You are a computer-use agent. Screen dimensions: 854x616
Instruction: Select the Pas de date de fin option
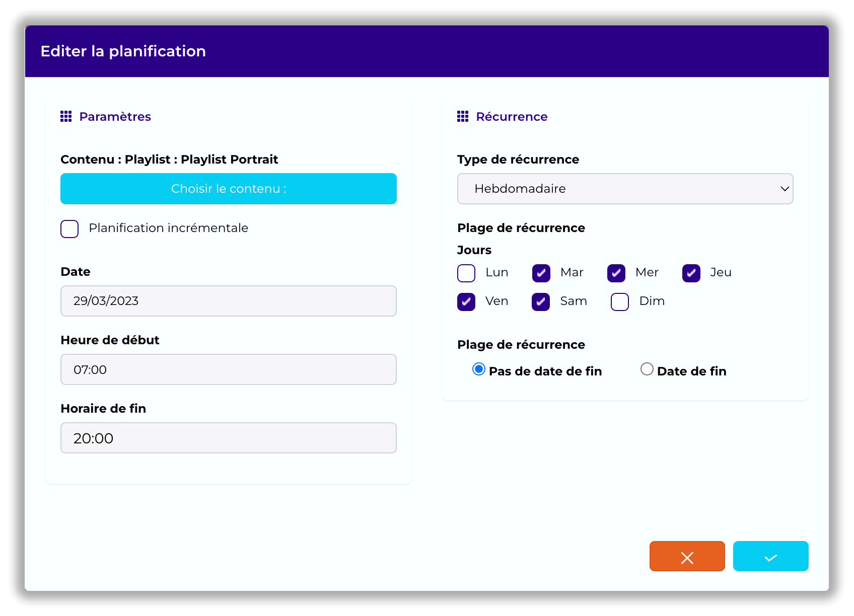[x=479, y=369]
